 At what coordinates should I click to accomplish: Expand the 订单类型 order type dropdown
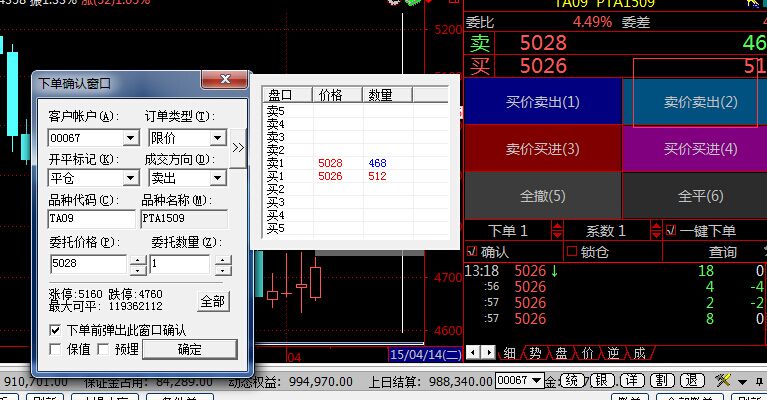(218, 138)
